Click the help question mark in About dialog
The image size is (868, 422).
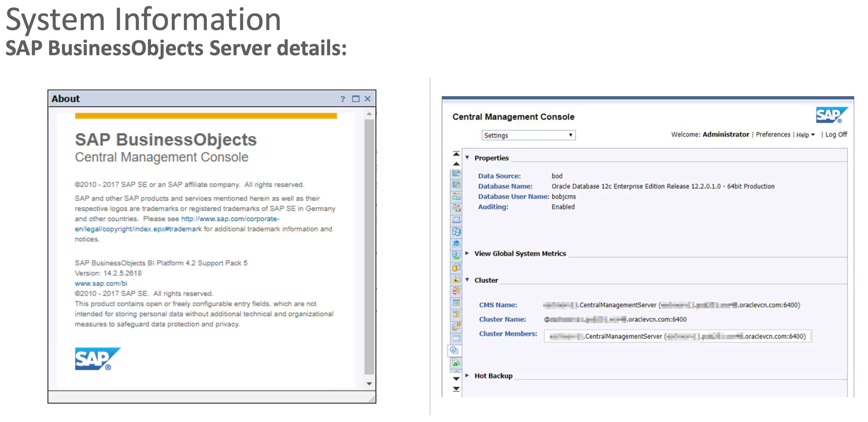coord(342,99)
